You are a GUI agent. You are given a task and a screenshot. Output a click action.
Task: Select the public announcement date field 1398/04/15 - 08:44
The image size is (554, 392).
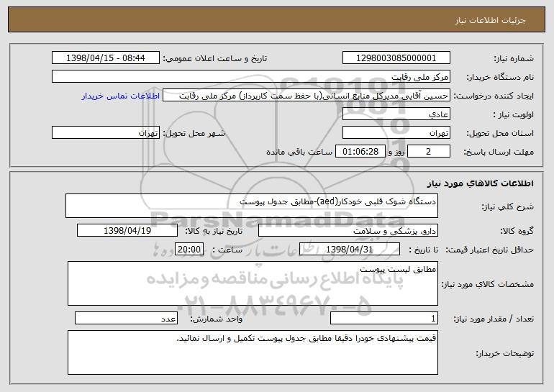pos(106,58)
